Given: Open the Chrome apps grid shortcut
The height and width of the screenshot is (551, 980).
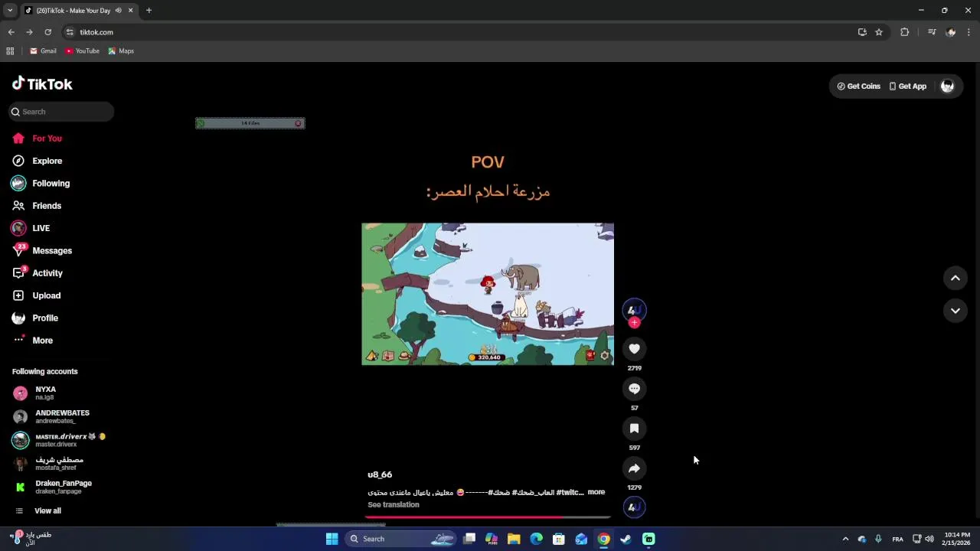Looking at the screenshot, I should (x=10, y=51).
